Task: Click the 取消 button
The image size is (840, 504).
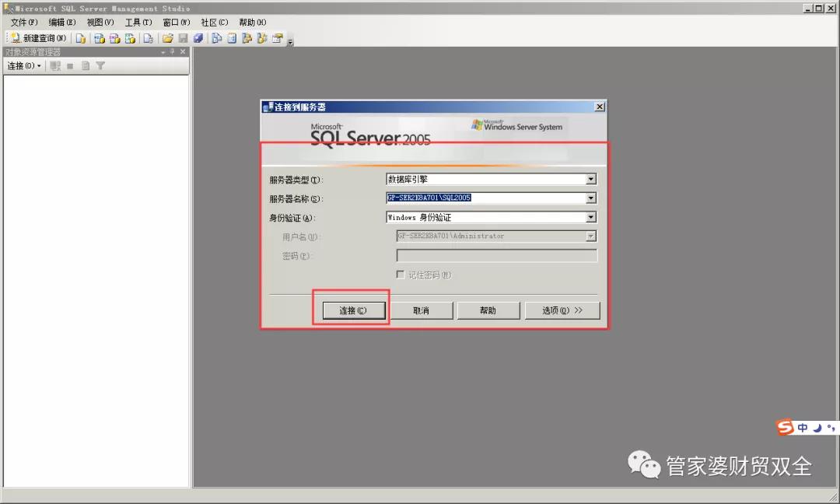Action: (421, 310)
